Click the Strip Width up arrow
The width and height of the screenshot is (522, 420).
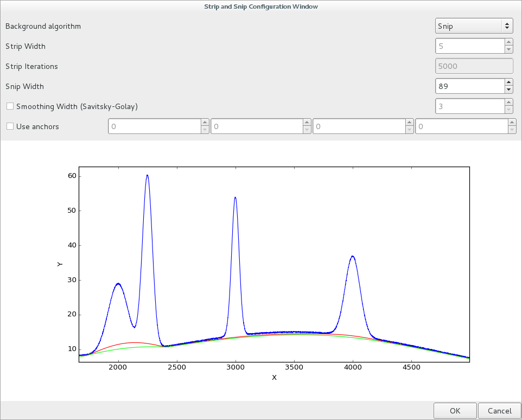pyautogui.click(x=508, y=42)
